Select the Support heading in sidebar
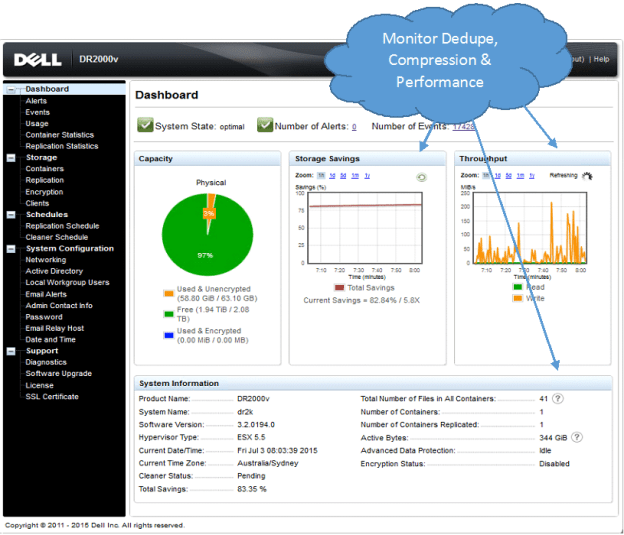The width and height of the screenshot is (624, 535). point(42,351)
